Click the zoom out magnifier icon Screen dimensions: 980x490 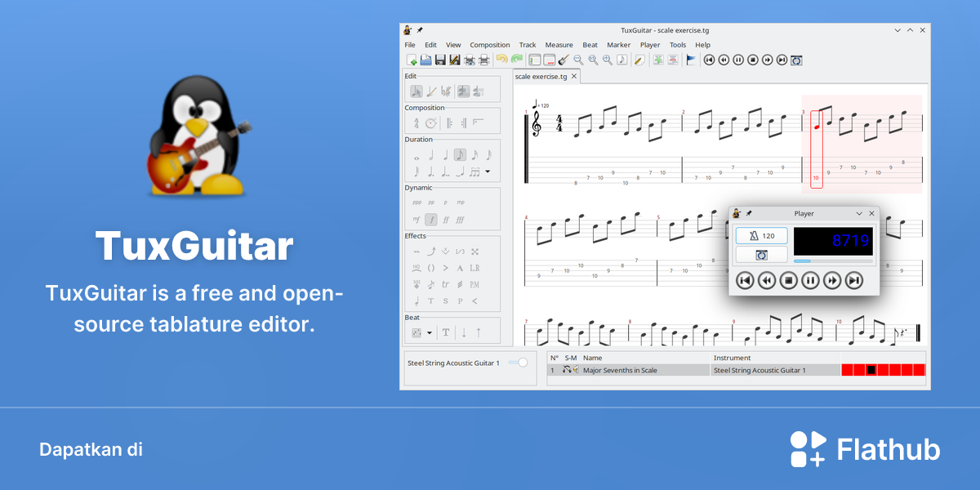pyautogui.click(x=578, y=60)
